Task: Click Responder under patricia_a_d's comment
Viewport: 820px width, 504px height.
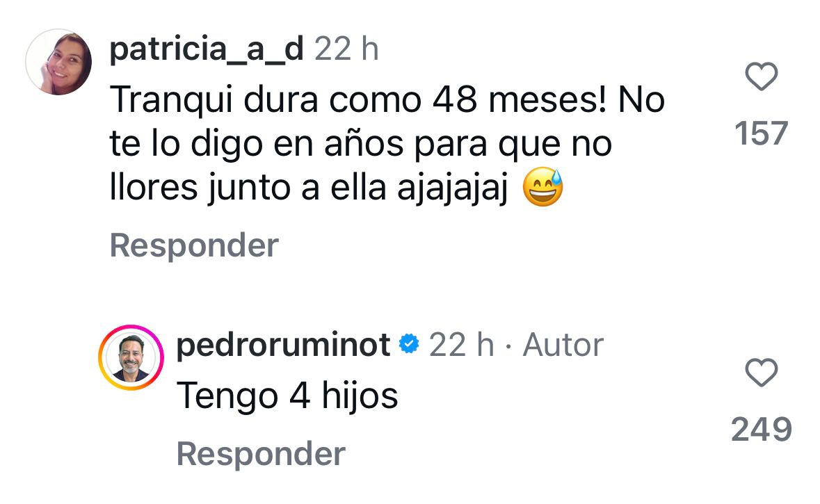Action: point(194,245)
